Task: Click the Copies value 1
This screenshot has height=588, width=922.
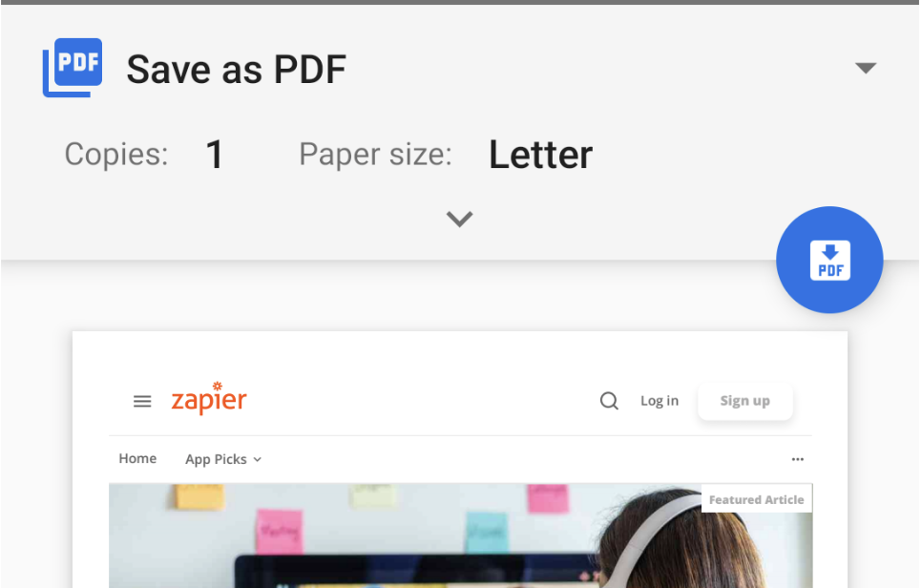Action: click(x=215, y=155)
